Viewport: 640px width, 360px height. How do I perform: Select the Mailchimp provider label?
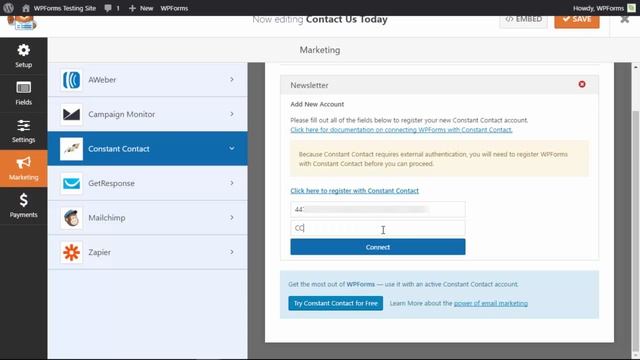click(x=107, y=218)
